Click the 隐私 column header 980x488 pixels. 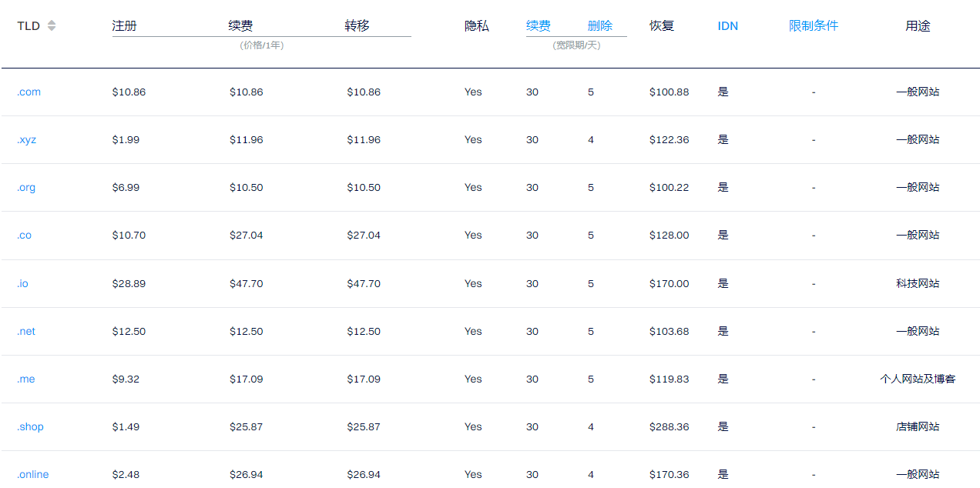pyautogui.click(x=476, y=26)
